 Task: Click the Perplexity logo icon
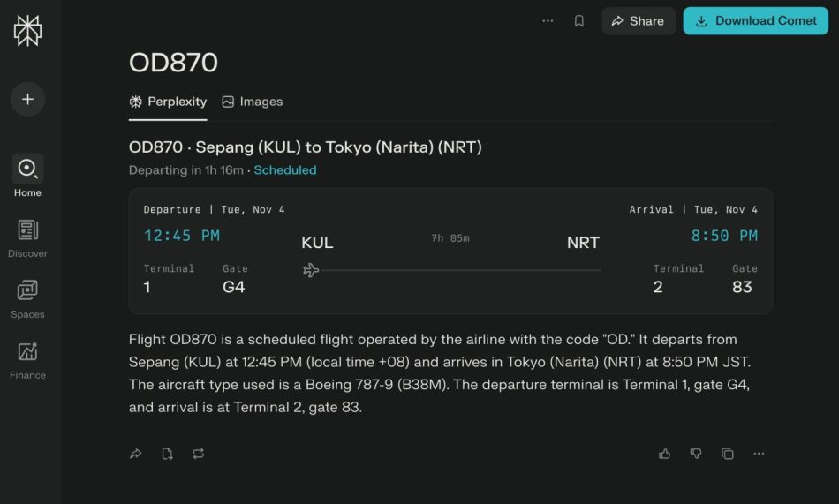coord(27,31)
